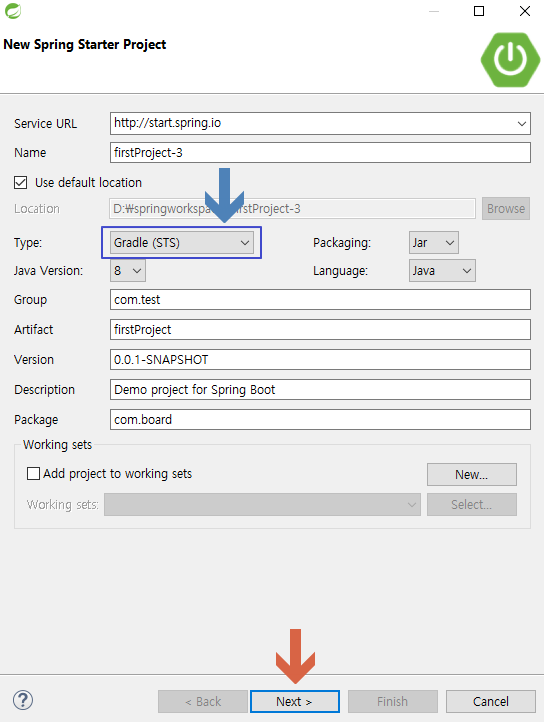Viewport: 544px width, 722px height.
Task: Click the help question mark icon
Action: click(23, 700)
